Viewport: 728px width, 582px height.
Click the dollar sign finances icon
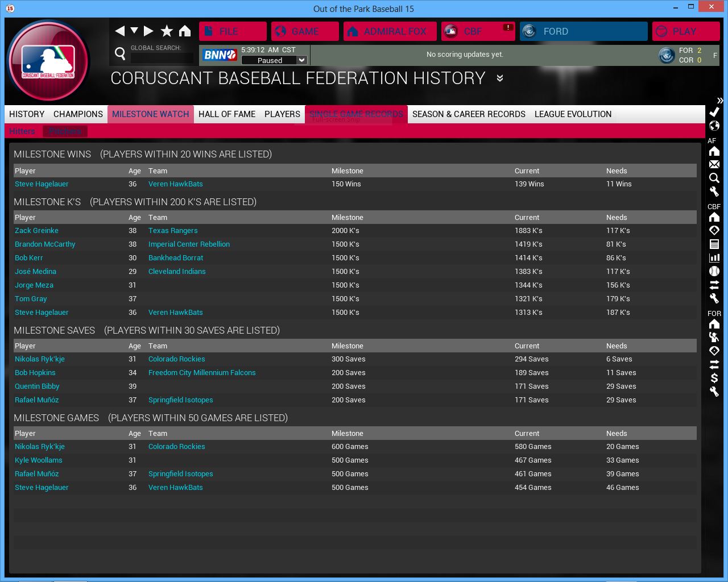714,378
